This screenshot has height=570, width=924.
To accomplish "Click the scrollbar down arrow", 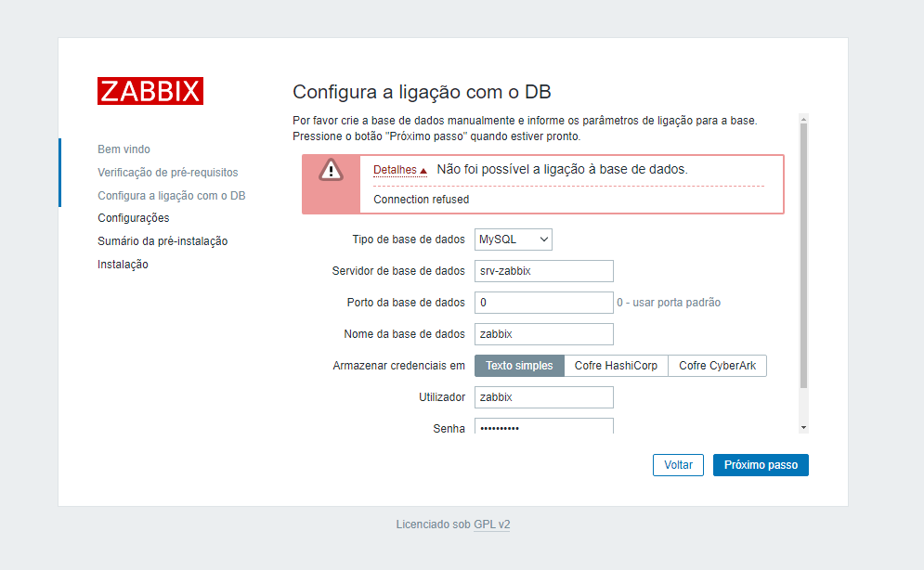I will click(804, 428).
